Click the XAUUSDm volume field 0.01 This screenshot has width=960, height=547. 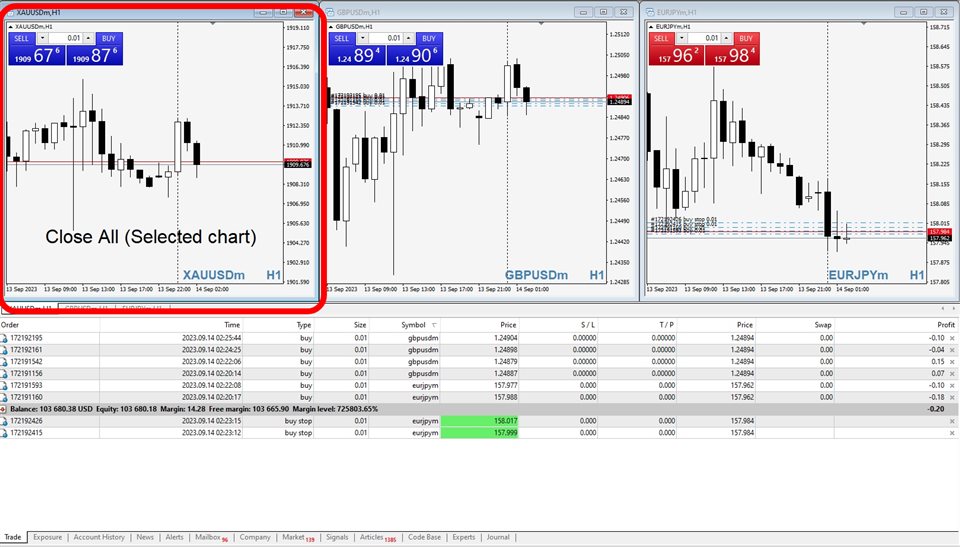[66, 38]
